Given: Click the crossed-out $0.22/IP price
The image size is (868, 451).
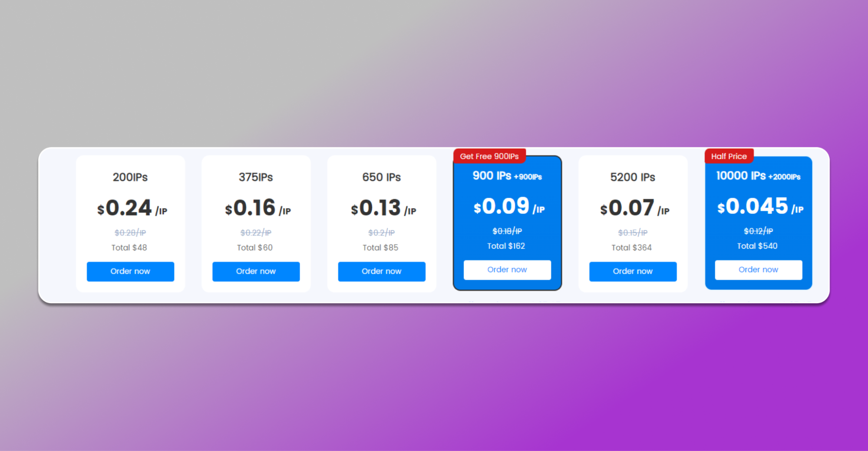Looking at the screenshot, I should tap(256, 233).
